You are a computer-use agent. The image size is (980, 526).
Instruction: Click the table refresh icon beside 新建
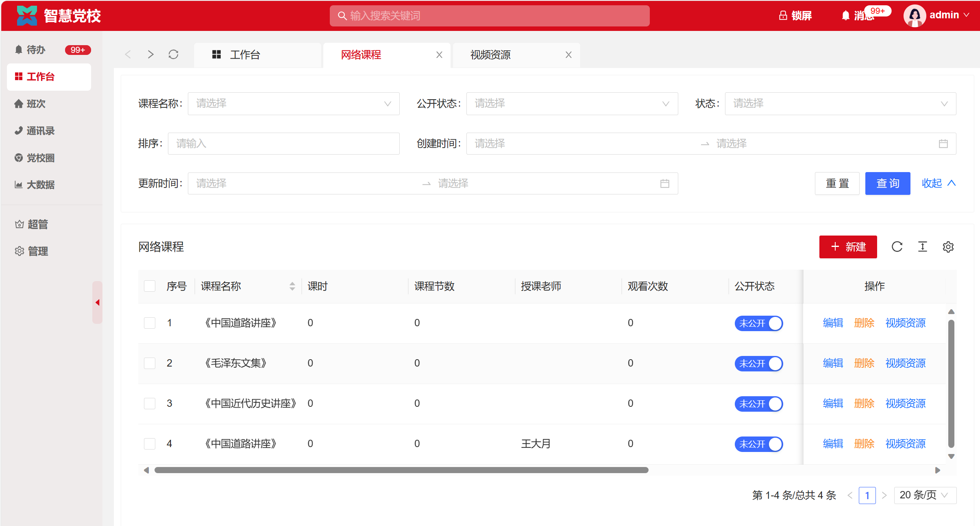pos(897,247)
